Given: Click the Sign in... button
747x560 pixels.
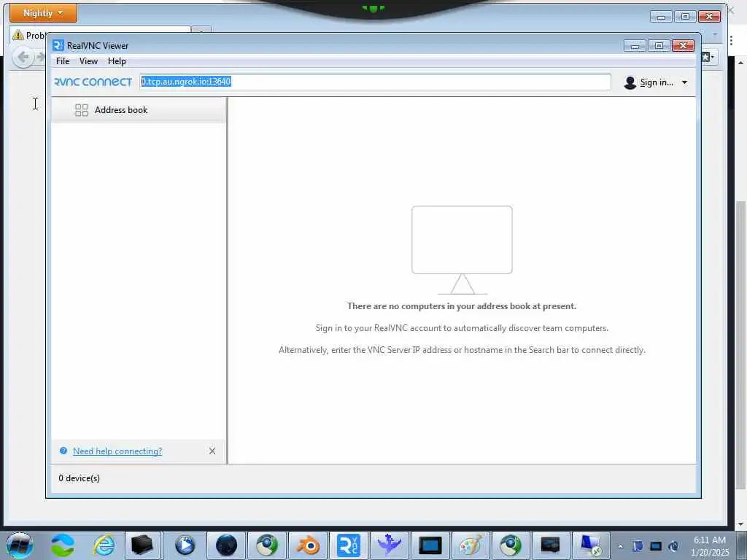Looking at the screenshot, I should [657, 82].
